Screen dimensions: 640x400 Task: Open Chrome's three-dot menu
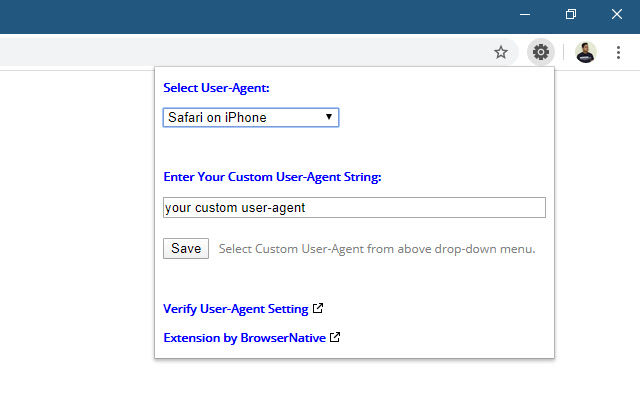point(619,52)
